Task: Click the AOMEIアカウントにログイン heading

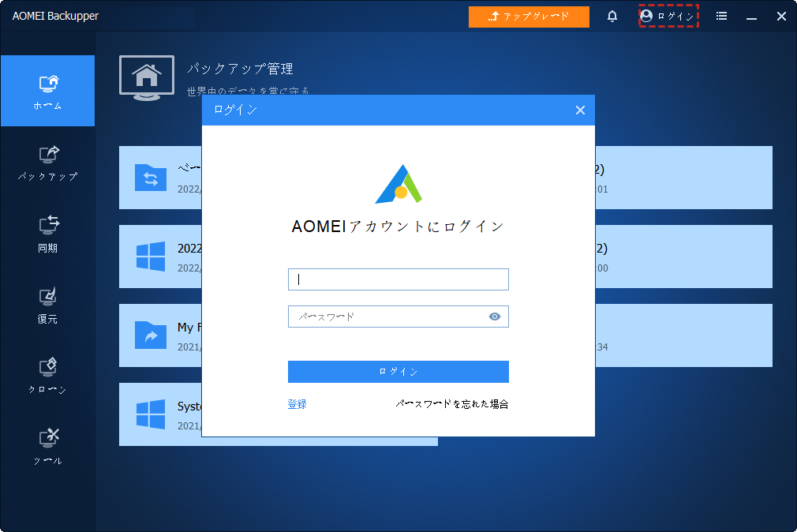Action: click(398, 227)
